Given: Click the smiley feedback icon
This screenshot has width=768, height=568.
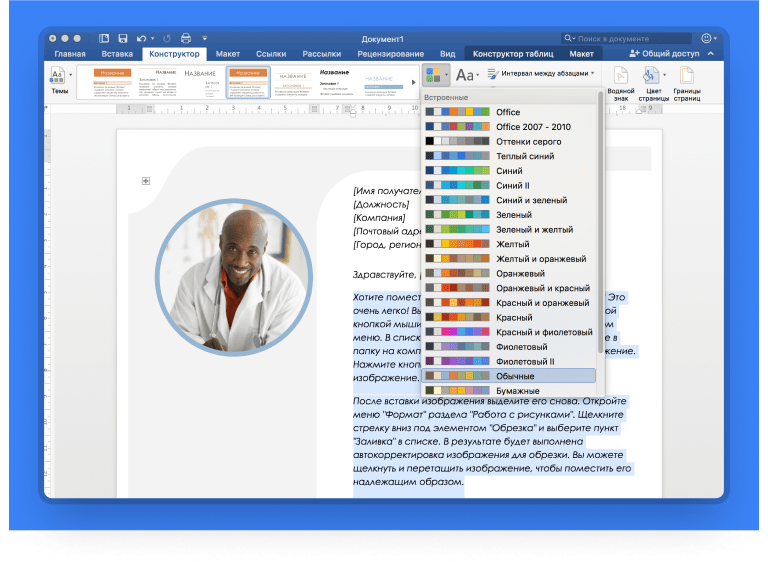Looking at the screenshot, I should click(x=708, y=38).
